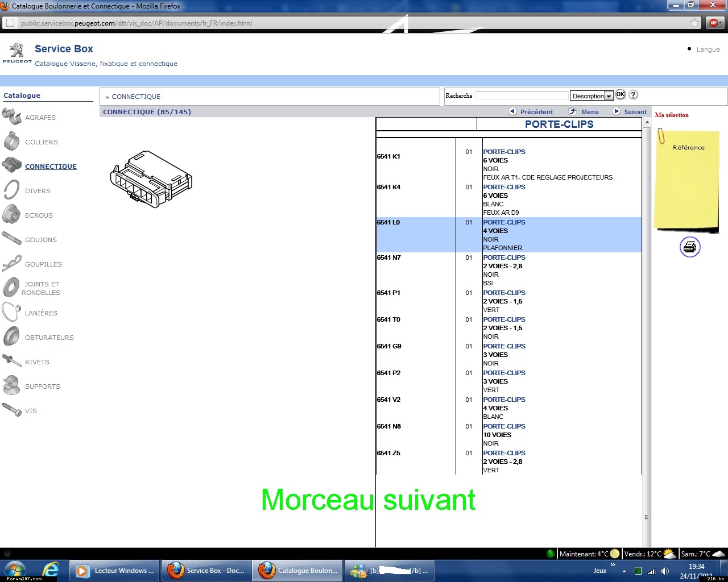Open the CONNECTIQUE category link
Image resolution: width=728 pixels, height=582 pixels.
pos(51,167)
